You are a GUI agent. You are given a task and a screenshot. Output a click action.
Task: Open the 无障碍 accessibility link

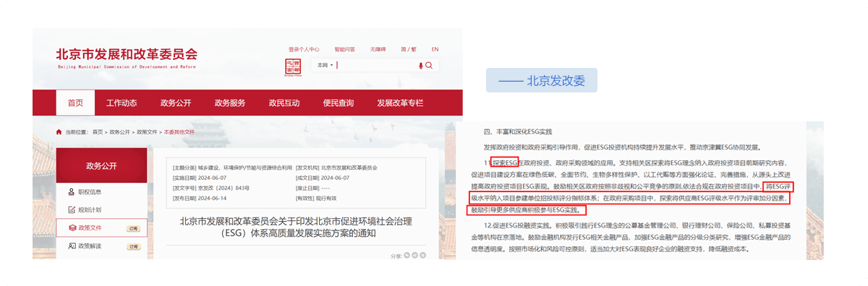point(378,49)
